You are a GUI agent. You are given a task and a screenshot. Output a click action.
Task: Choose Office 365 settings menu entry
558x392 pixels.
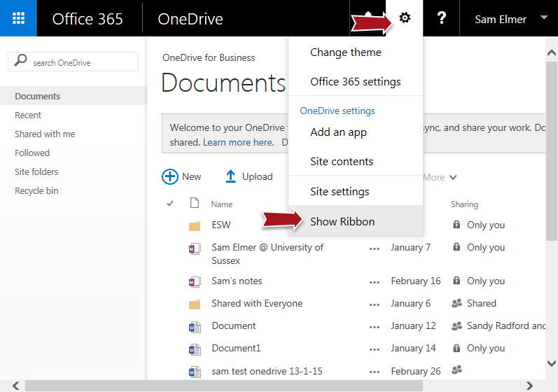[355, 82]
